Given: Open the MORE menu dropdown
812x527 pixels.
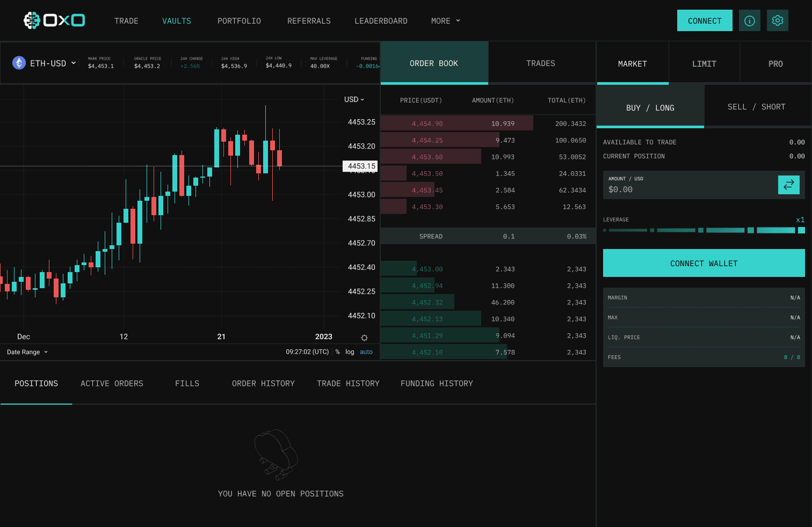Looking at the screenshot, I should (x=446, y=21).
